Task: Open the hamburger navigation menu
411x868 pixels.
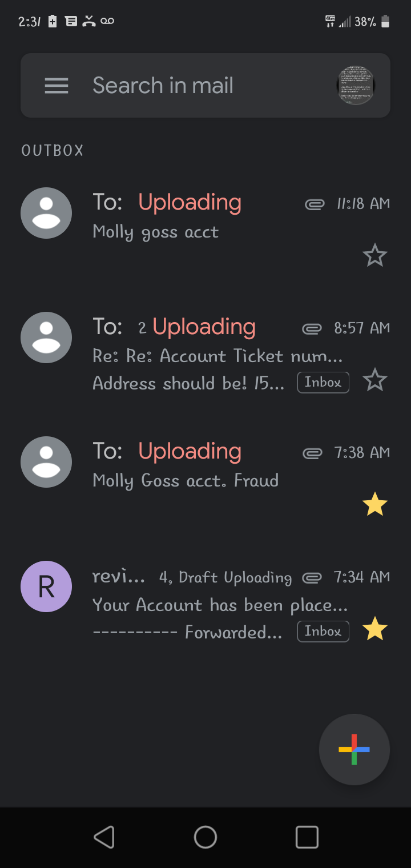Action: [57, 86]
